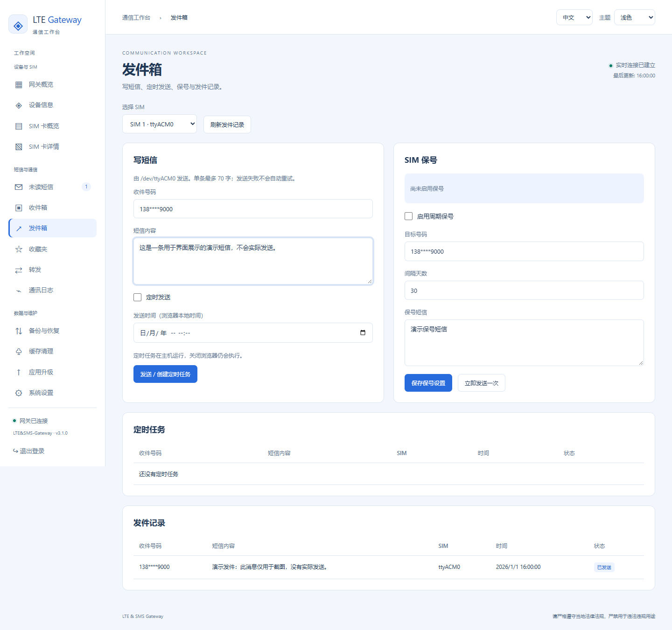Click the 保存保号设置 button
672x630 pixels.
coord(428,383)
